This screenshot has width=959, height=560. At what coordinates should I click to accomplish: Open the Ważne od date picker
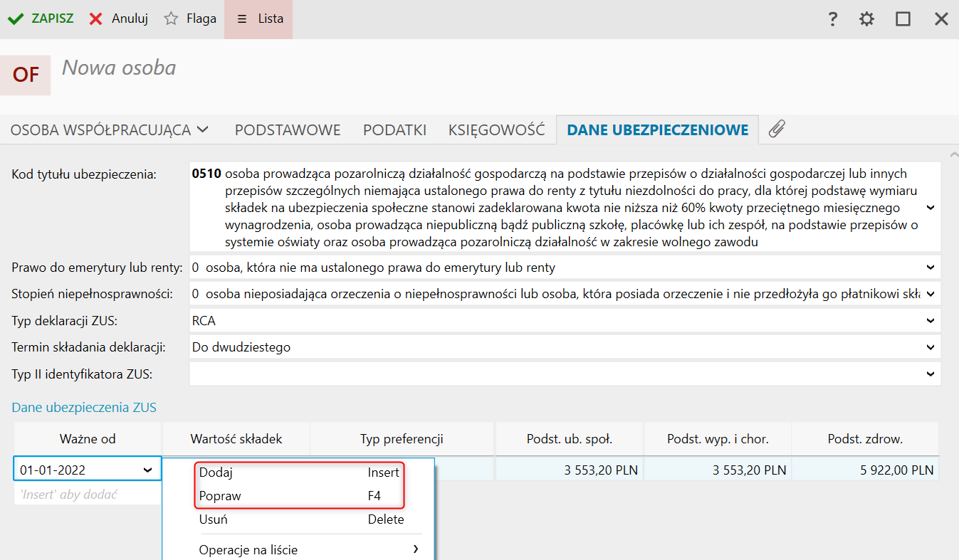coord(147,470)
